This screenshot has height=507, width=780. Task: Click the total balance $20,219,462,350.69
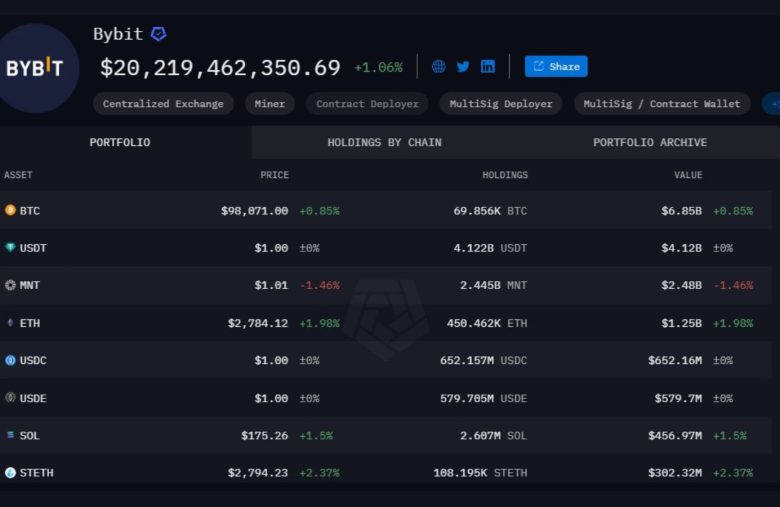coord(220,68)
